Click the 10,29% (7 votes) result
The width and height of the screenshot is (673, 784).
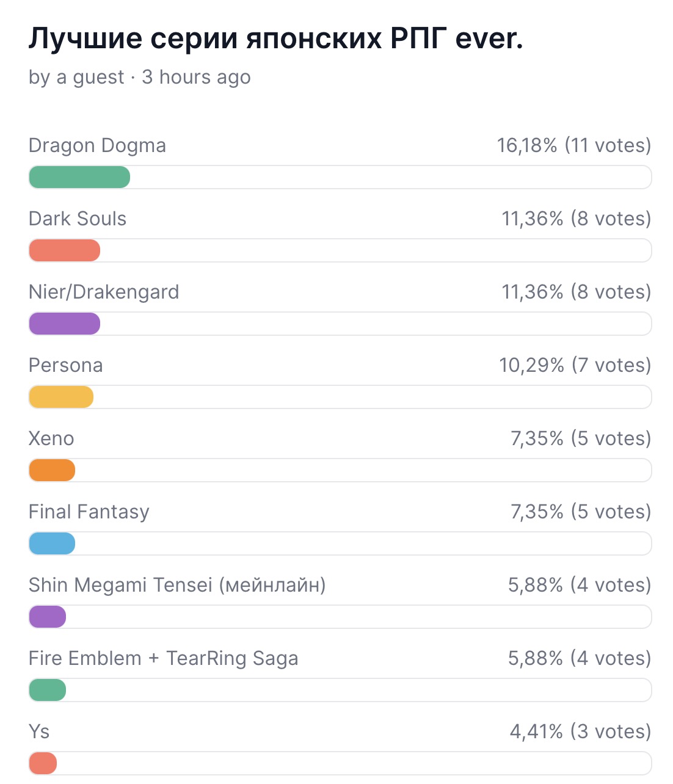click(575, 365)
